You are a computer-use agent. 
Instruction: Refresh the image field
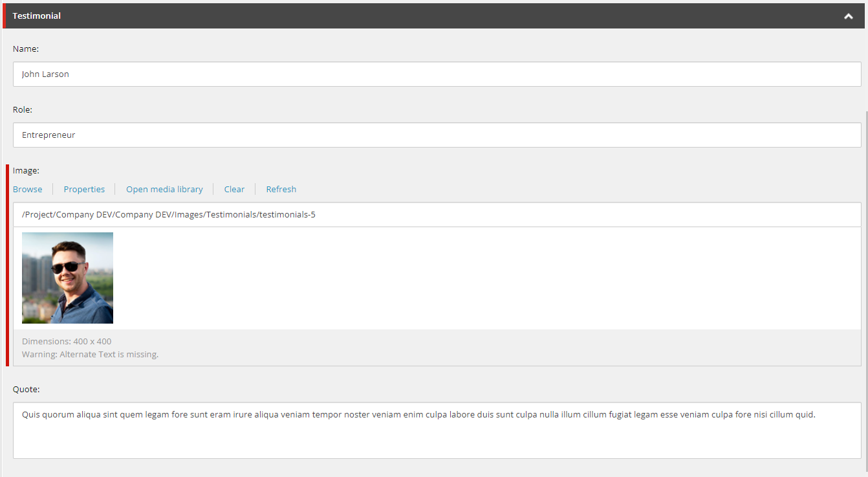pyautogui.click(x=281, y=190)
